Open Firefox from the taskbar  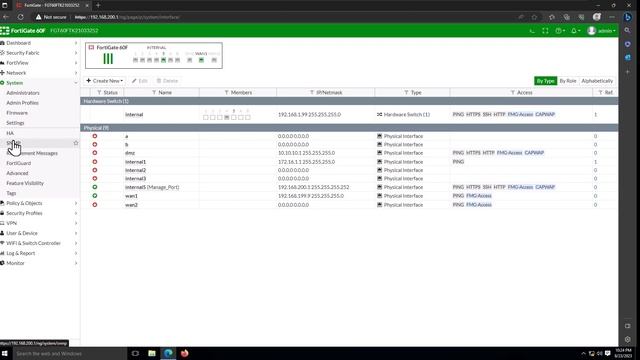184,353
